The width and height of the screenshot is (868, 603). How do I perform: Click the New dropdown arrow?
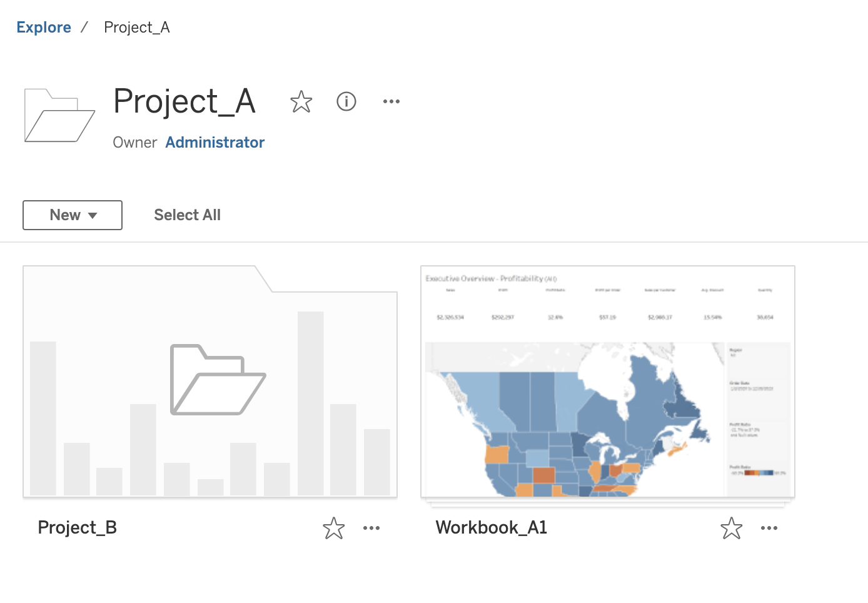[93, 216]
